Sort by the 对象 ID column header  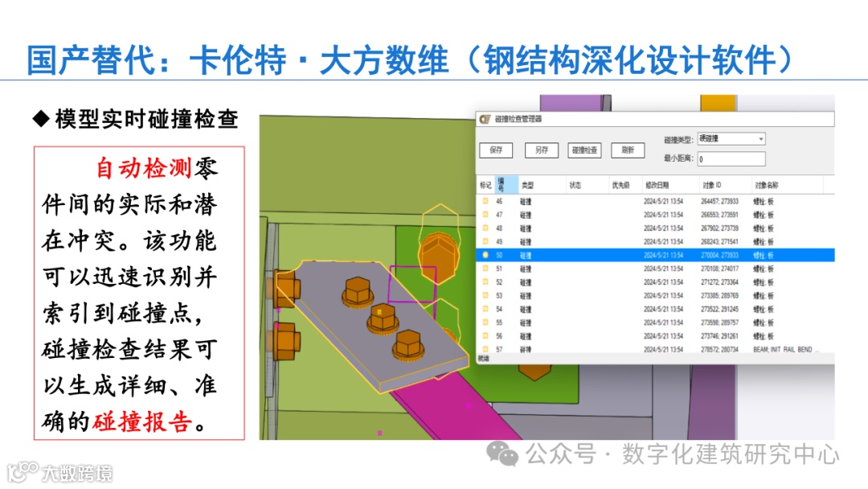coord(725,185)
